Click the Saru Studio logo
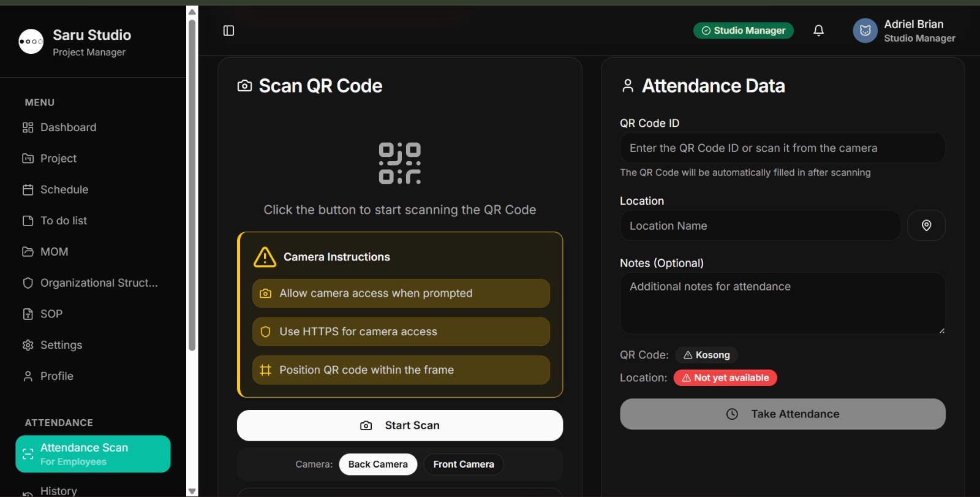Screen dimensions: 980x497 (31, 42)
